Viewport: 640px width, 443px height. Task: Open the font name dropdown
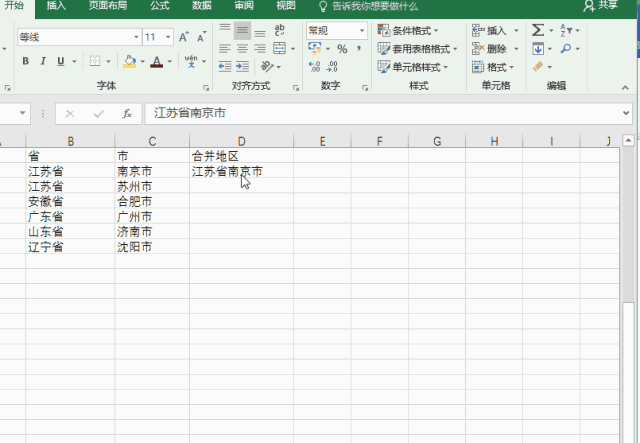[x=136, y=37]
